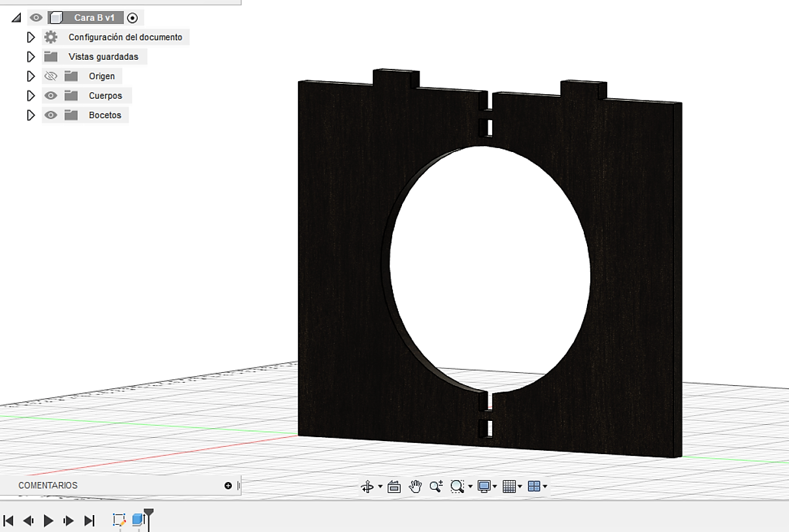Expand the COMENTARIOS panel with plus icon

tap(228, 486)
